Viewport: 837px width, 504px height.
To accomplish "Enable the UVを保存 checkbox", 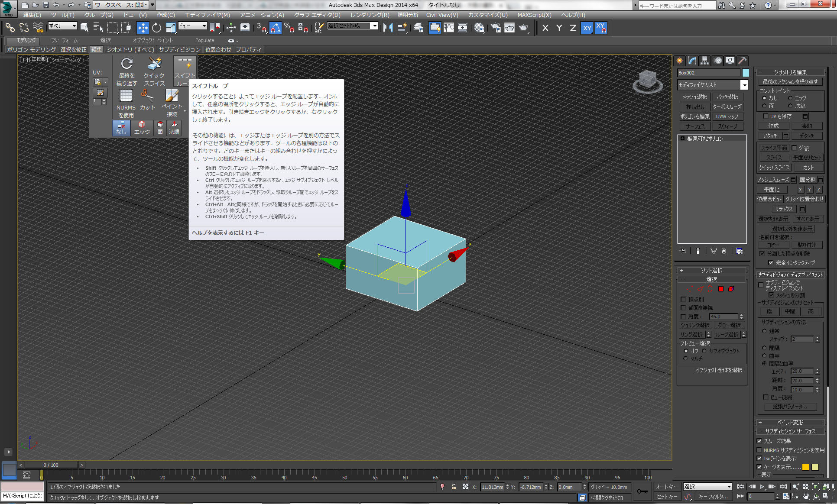I will tap(766, 116).
